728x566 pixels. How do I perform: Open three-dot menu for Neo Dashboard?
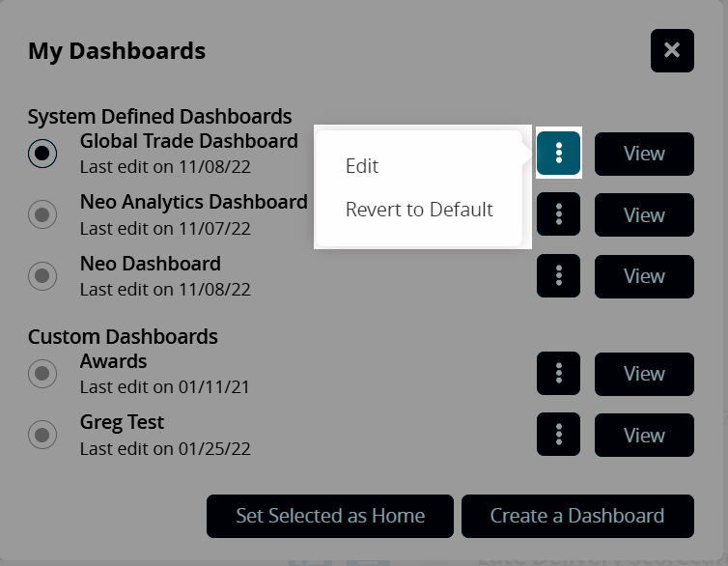coord(559,276)
